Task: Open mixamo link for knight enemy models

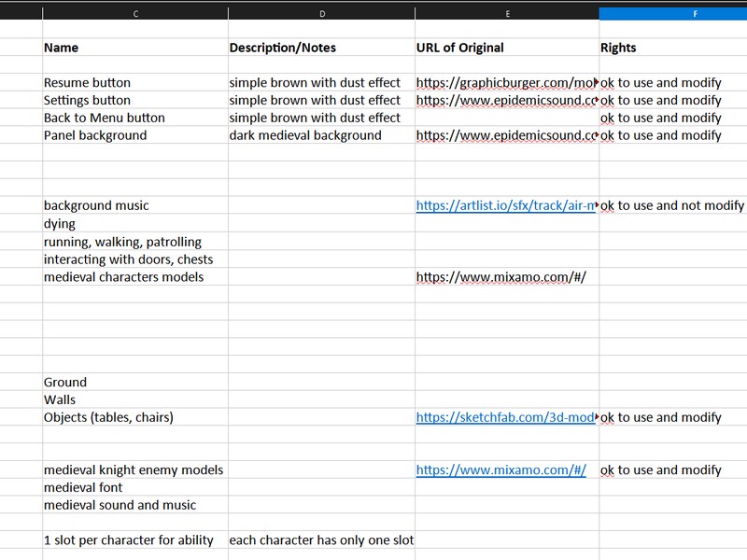Action: tap(500, 470)
